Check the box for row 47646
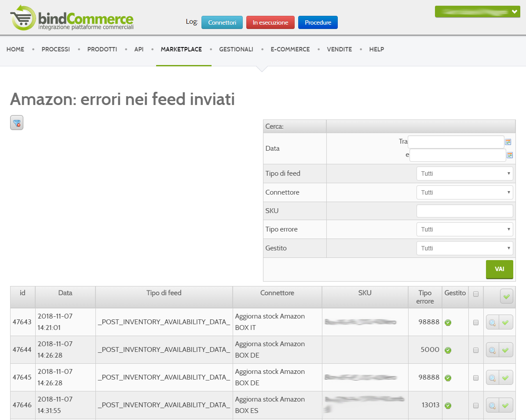 click(x=476, y=405)
